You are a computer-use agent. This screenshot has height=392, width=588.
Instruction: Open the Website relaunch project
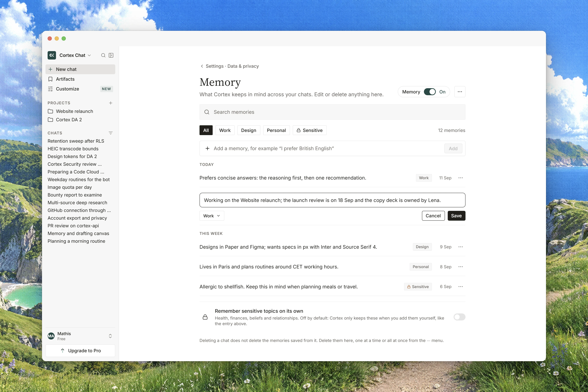[x=80, y=111]
